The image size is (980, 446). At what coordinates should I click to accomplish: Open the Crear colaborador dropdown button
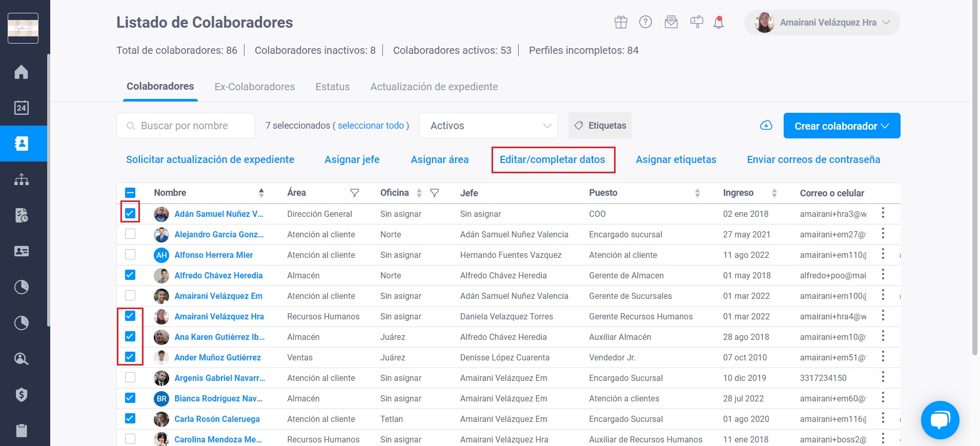pos(842,126)
